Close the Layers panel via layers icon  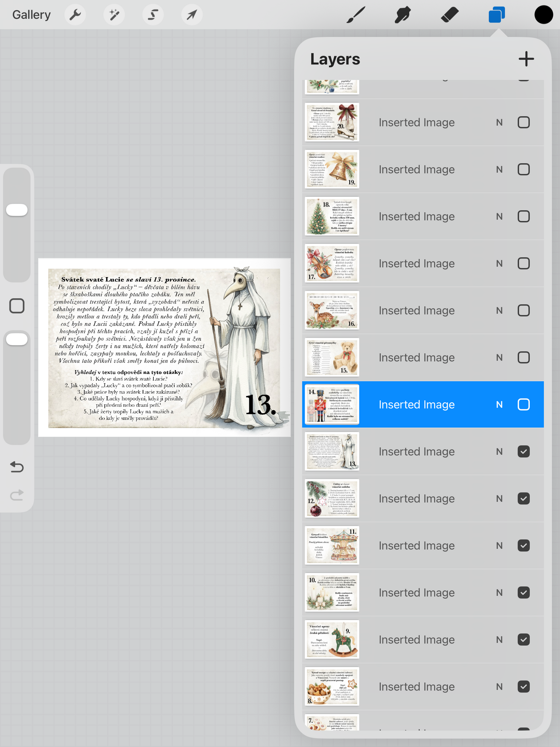pyautogui.click(x=497, y=15)
